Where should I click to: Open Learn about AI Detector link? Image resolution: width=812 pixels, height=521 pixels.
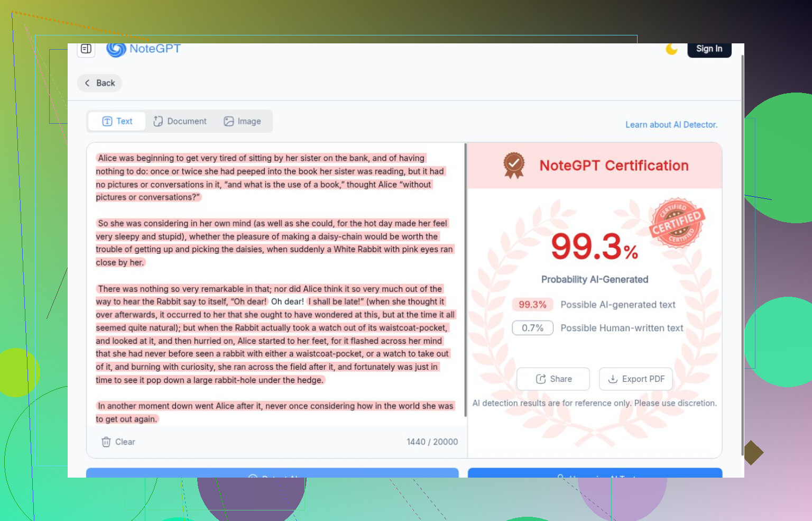[x=671, y=125]
